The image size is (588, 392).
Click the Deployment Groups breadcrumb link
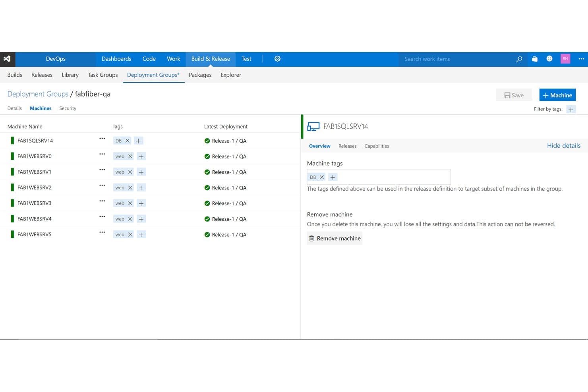(x=38, y=94)
